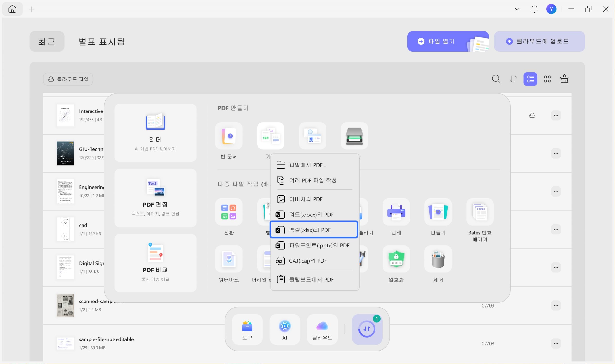
Task: Open the notifications bell
Action: point(534,9)
